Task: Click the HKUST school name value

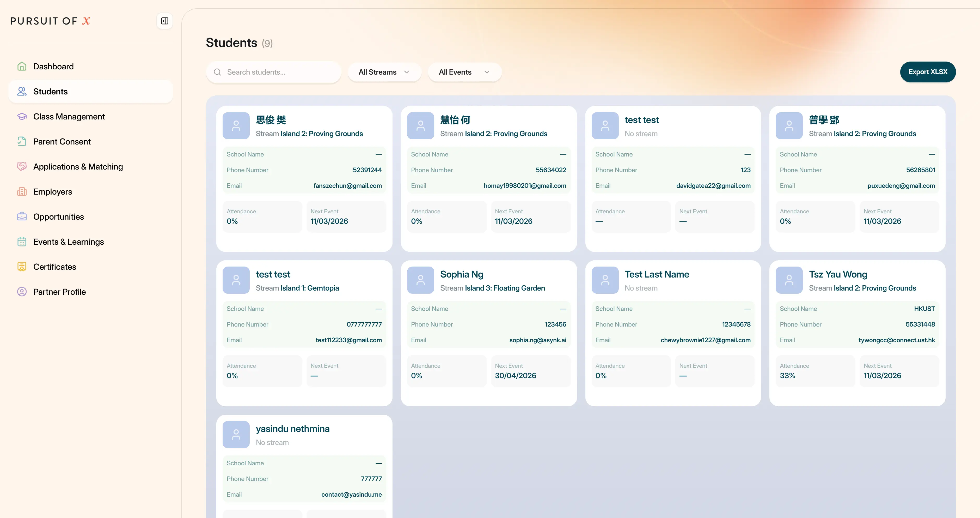Action: click(x=924, y=309)
